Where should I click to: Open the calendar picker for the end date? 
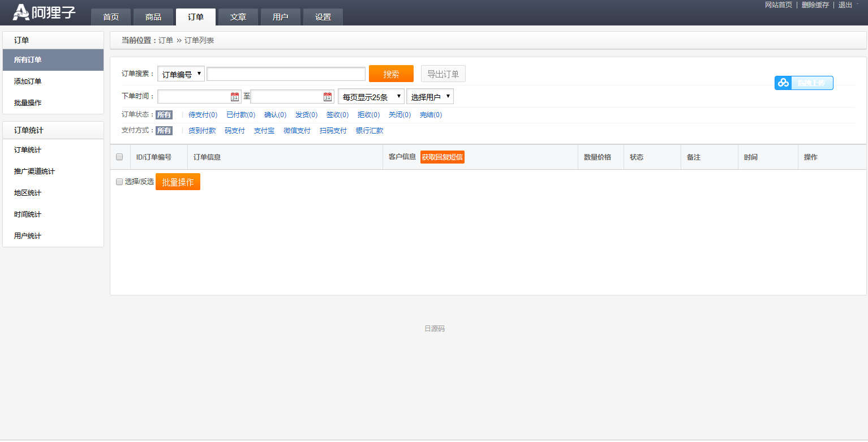[328, 96]
